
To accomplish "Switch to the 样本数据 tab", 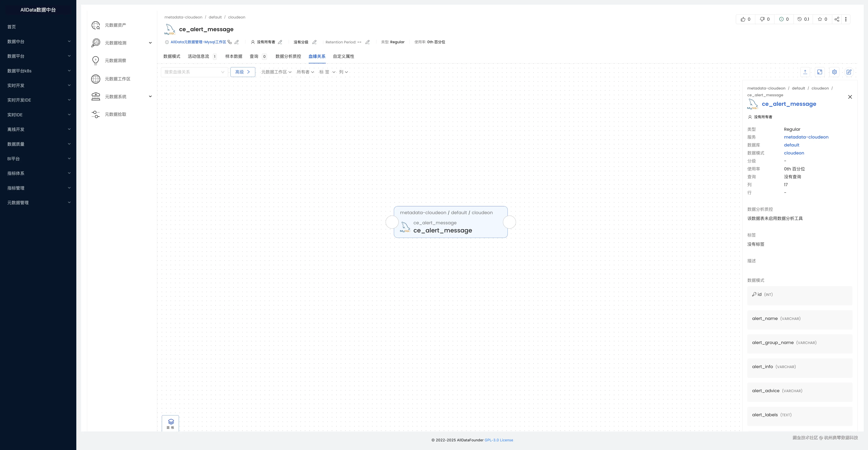I will [x=234, y=56].
